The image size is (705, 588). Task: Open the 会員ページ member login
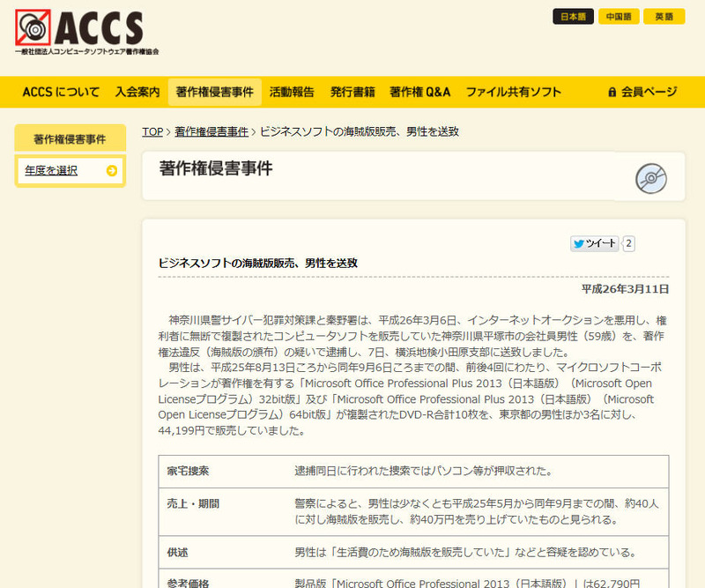[649, 92]
